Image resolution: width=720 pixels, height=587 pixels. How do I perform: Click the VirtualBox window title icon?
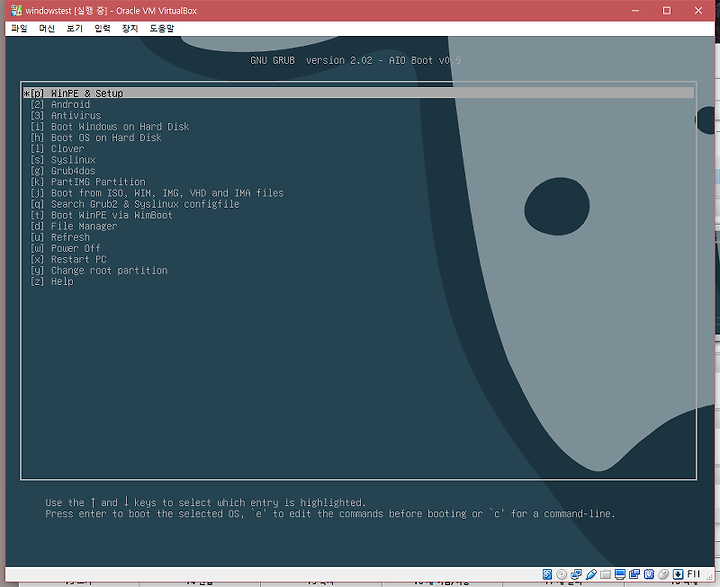tap(17, 10)
